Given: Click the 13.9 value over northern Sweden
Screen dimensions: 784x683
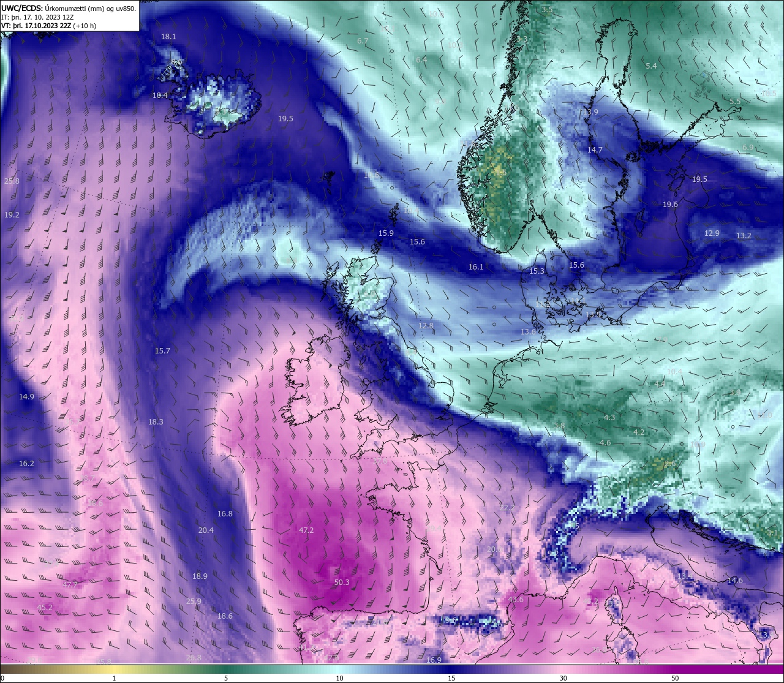Looking at the screenshot, I should pos(590,112).
